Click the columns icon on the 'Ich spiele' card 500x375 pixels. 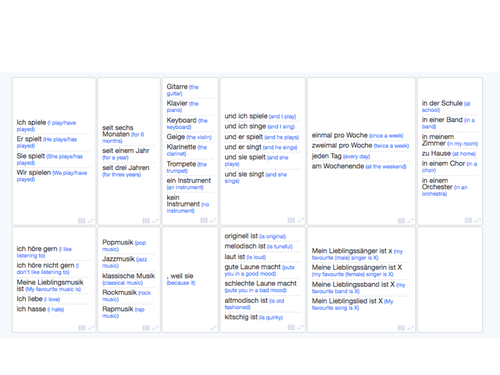coord(82,221)
